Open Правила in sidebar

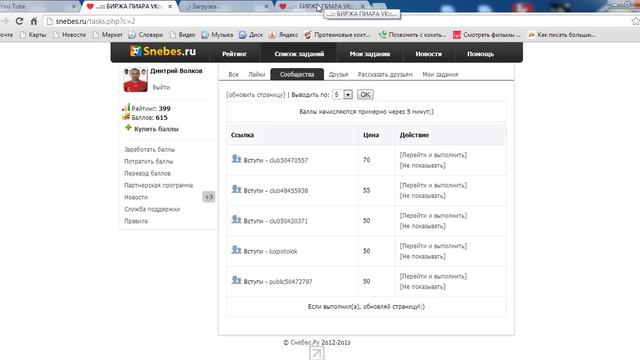(x=136, y=221)
